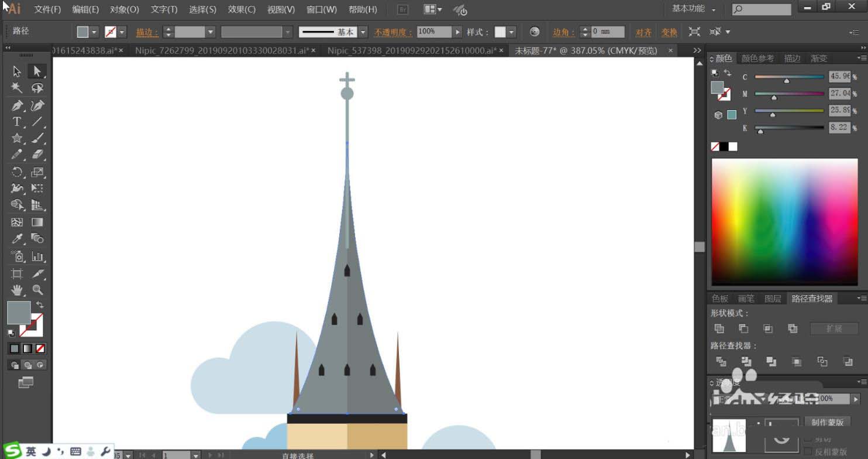Swap fill and stroke colors
This screenshot has width=868, height=459.
(x=40, y=305)
